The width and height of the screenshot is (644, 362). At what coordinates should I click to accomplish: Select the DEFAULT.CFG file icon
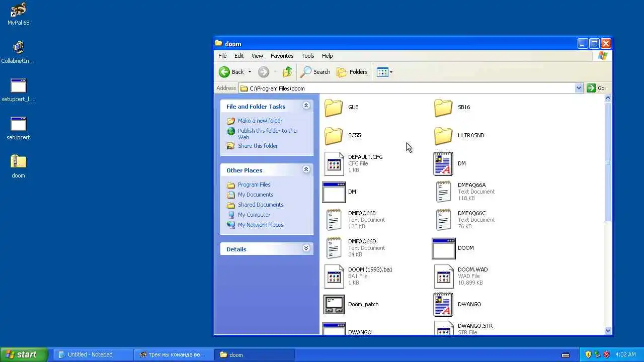click(334, 163)
